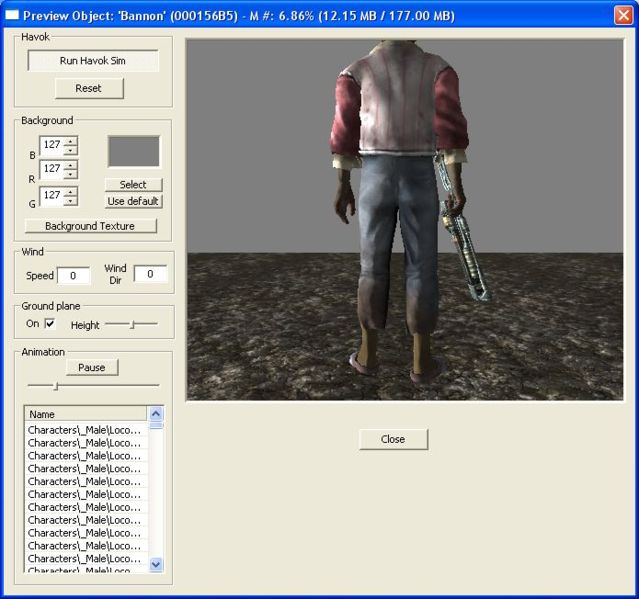Image resolution: width=639 pixels, height=599 pixels.
Task: Click the gray background color swatch
Action: point(133,152)
